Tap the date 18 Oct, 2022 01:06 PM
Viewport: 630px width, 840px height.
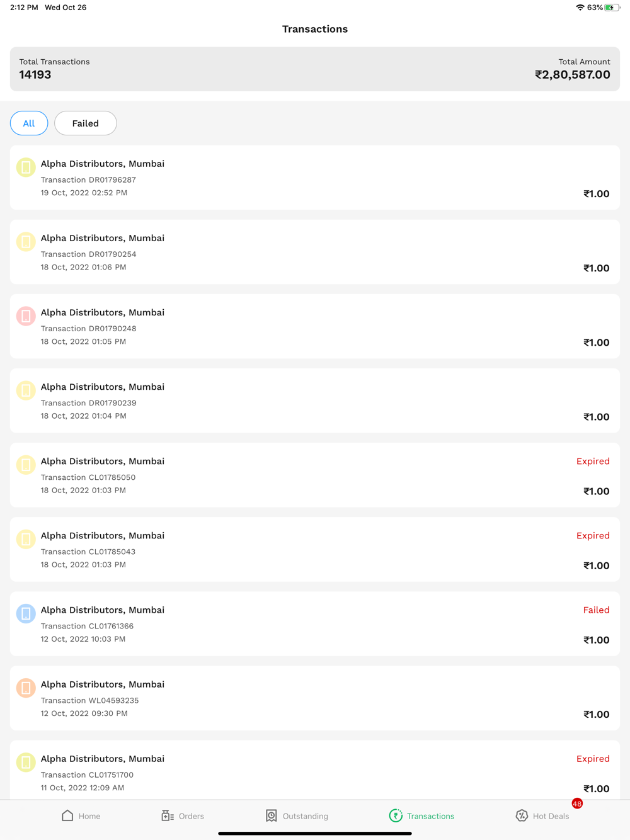point(83,267)
